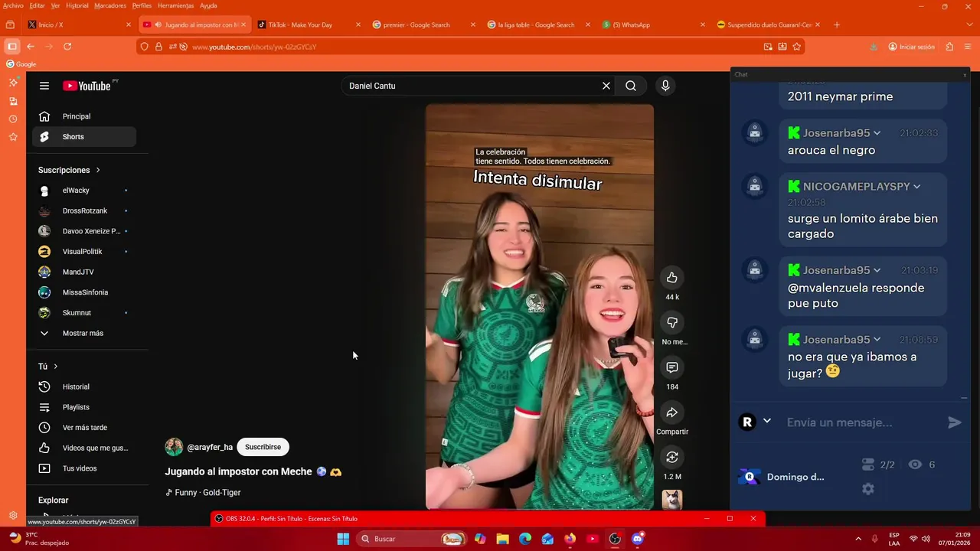This screenshot has height=551, width=980.
Task: Open sidebar history clock icon
Action: [13, 119]
